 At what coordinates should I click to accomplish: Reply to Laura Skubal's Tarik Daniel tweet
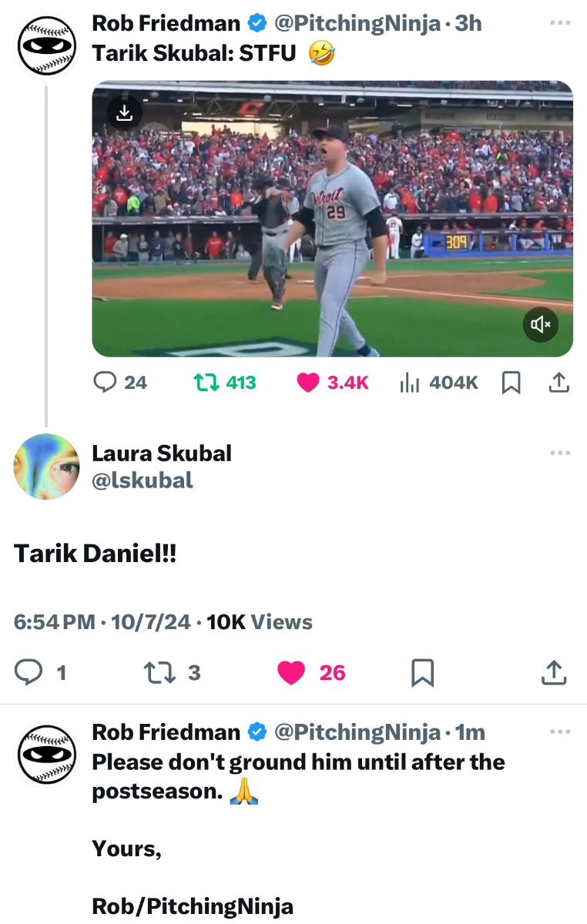tap(29, 673)
